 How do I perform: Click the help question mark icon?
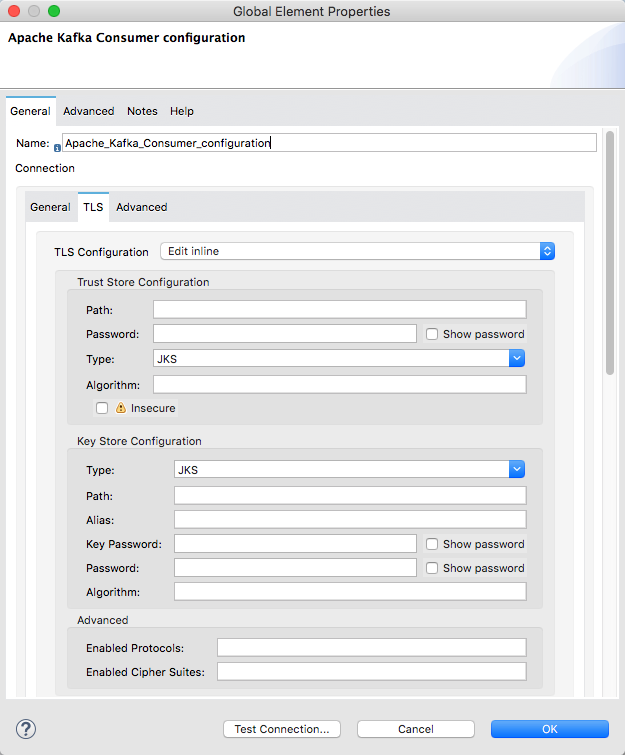(26, 729)
